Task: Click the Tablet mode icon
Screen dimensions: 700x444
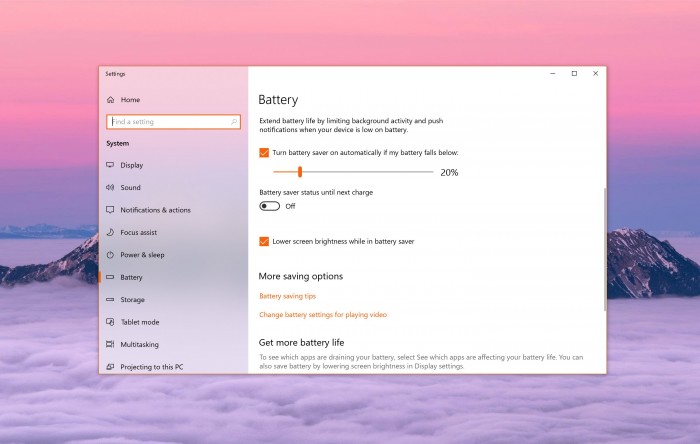Action: pos(110,322)
